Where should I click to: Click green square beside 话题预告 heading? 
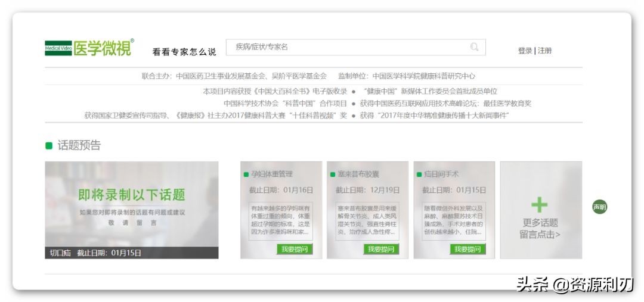49,146
